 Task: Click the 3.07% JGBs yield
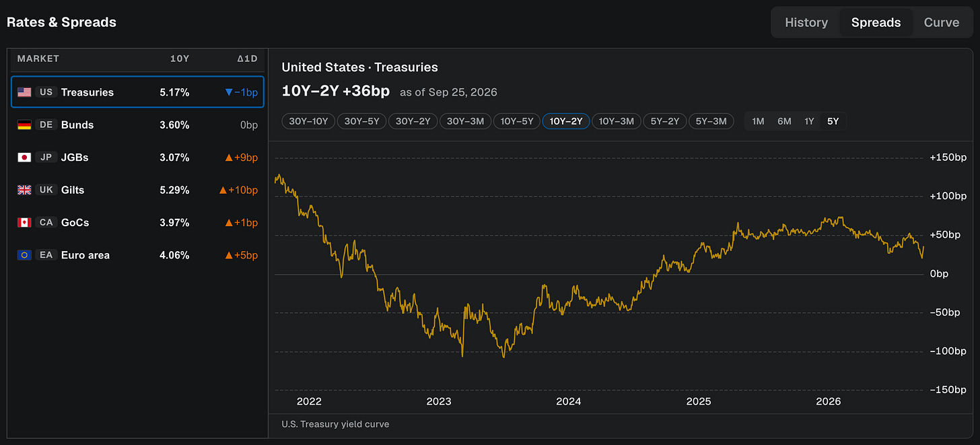(x=174, y=158)
